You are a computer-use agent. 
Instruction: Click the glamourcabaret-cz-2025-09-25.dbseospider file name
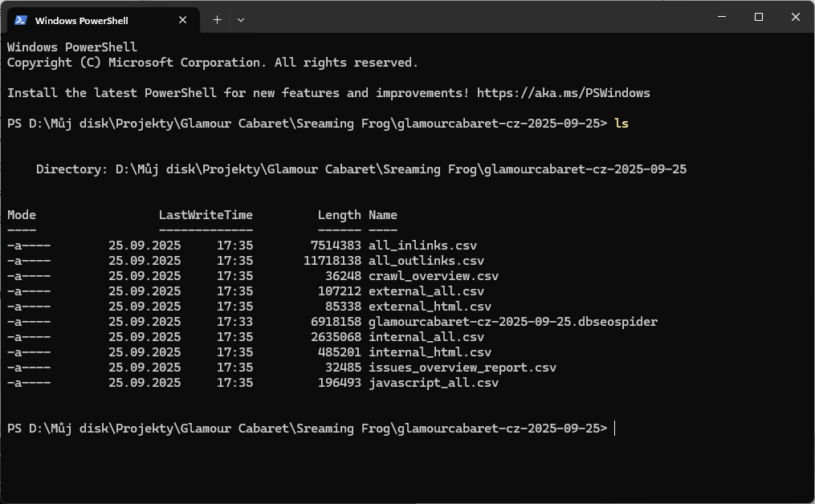(512, 322)
